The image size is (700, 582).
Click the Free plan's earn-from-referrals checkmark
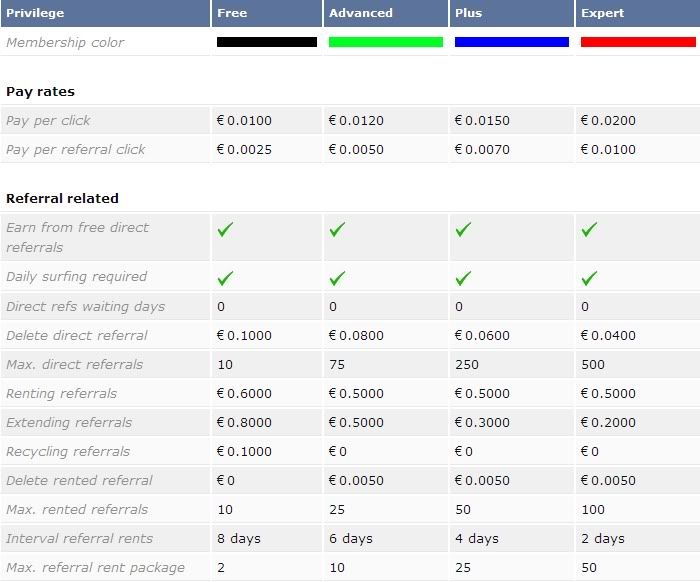coord(225,230)
